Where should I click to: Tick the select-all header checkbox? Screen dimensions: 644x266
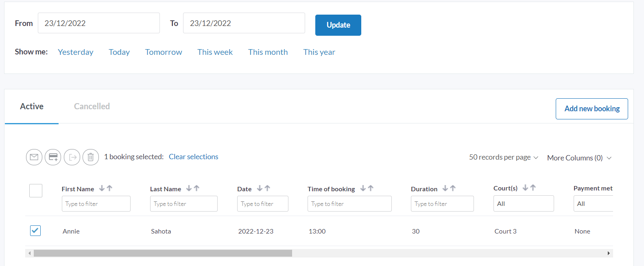click(36, 190)
